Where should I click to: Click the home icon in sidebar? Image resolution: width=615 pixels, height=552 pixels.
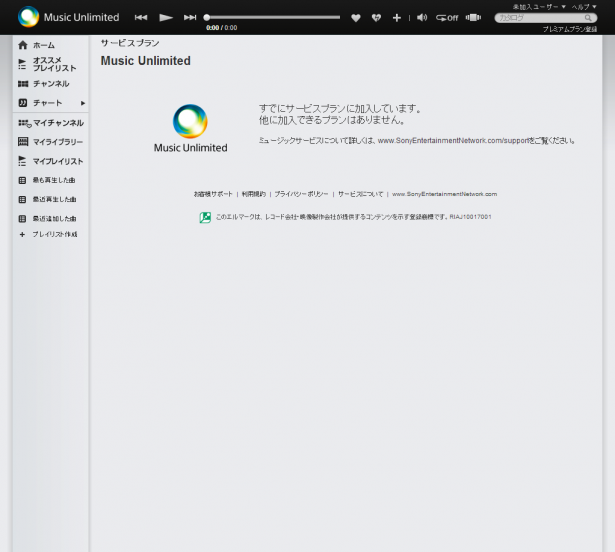coord(23,45)
